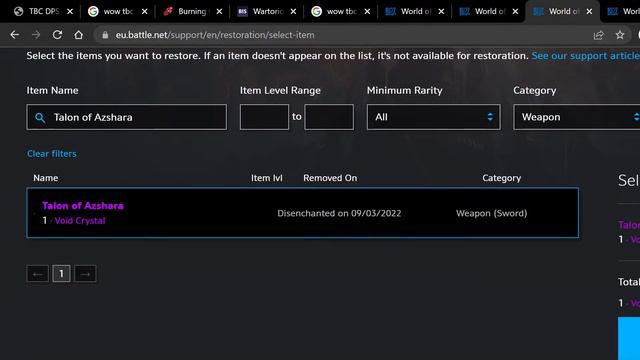Click the Item lvl column header

[267, 178]
